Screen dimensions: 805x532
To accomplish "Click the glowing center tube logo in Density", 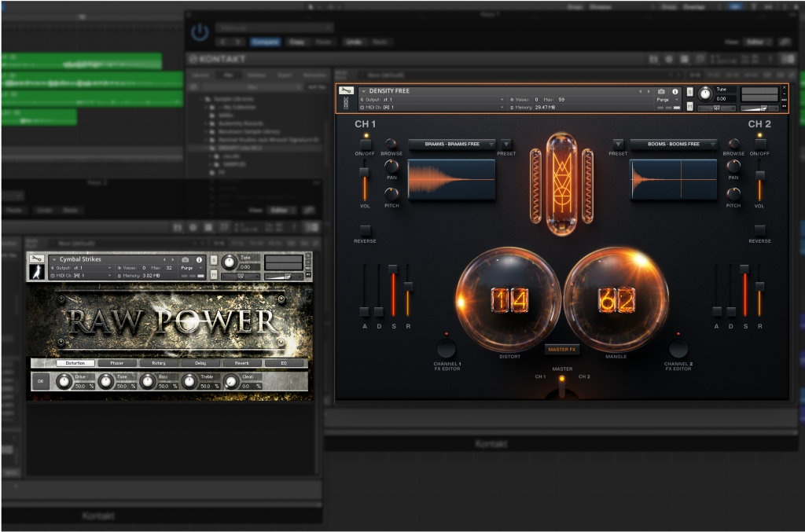I will 561,184.
